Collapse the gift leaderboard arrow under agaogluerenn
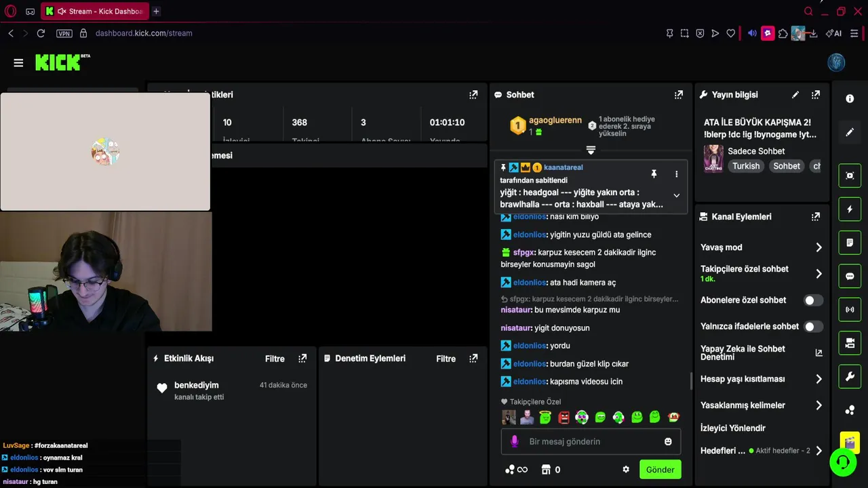Viewport: 868px width, 488px height. click(591, 150)
